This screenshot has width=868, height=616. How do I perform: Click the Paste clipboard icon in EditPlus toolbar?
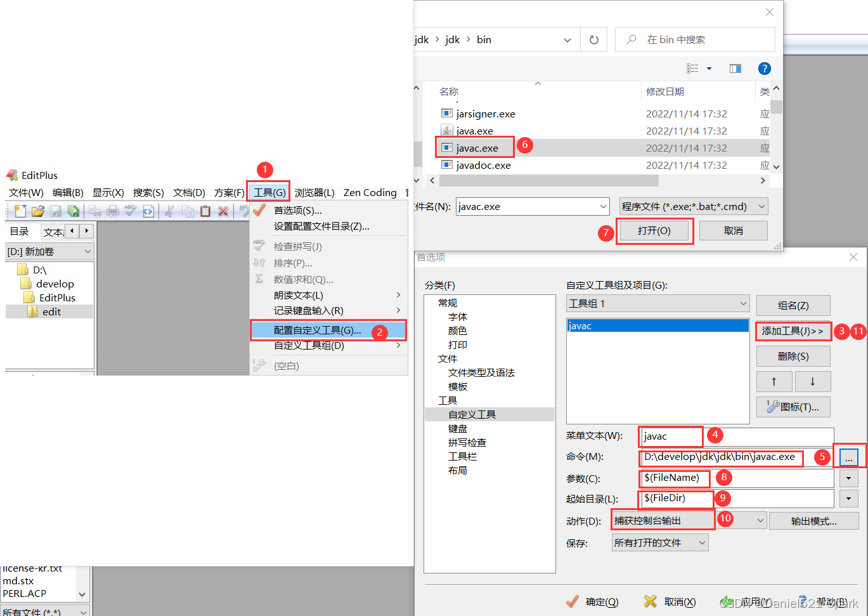click(205, 211)
